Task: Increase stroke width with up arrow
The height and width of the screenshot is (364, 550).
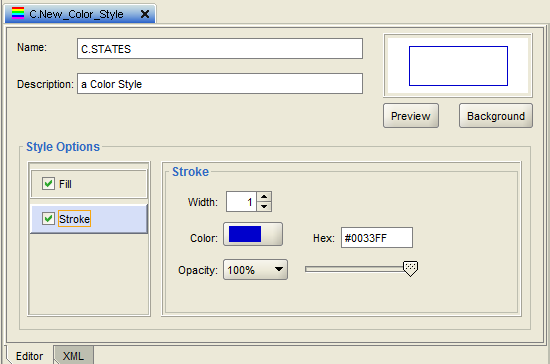Action: click(x=264, y=197)
